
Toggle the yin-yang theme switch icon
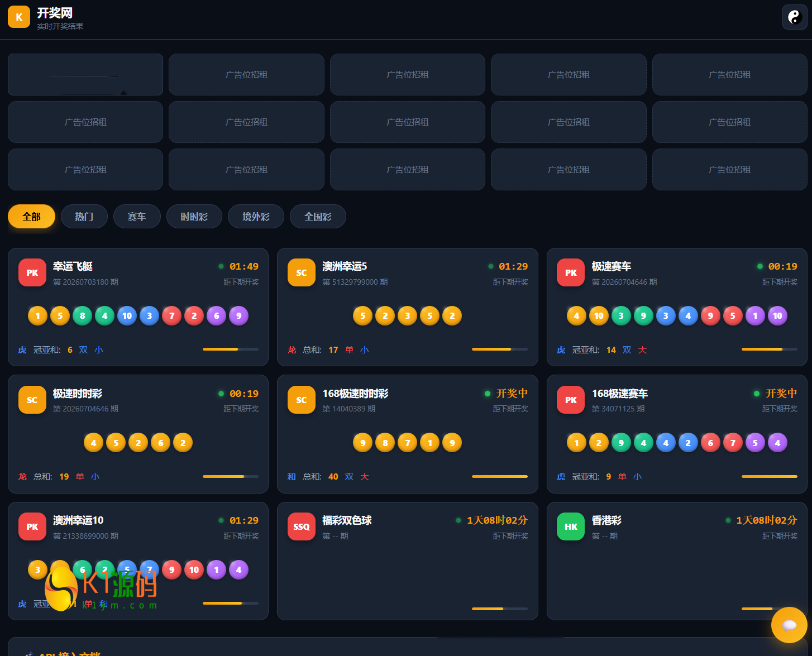tap(794, 17)
